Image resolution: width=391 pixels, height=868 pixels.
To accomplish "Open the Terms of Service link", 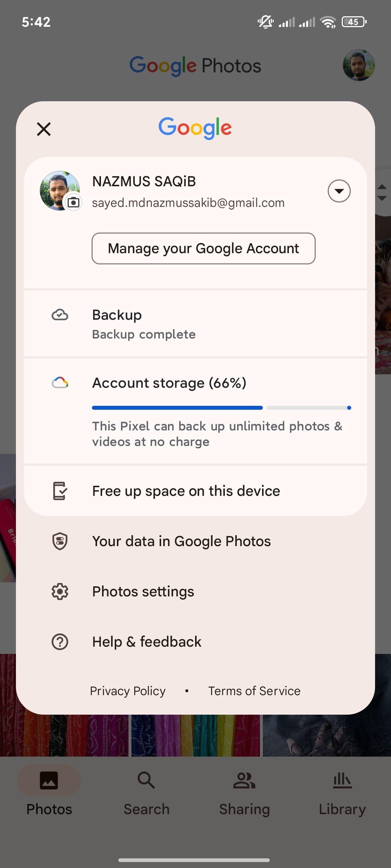I will [x=254, y=691].
